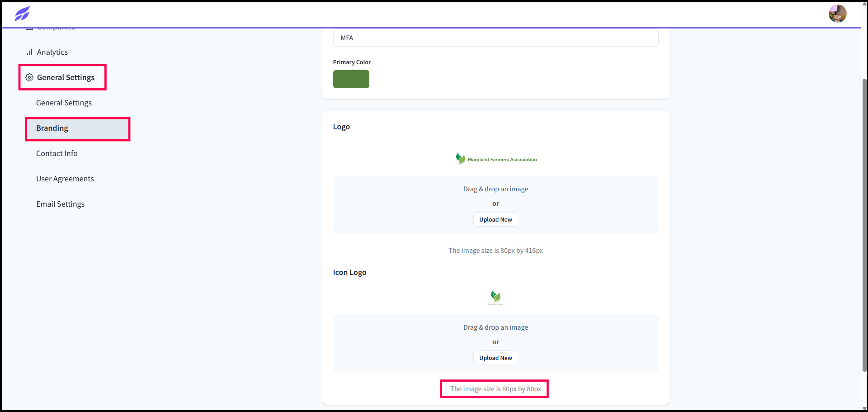This screenshot has height=412, width=868.
Task: Click the Analytics bar chart icon
Action: 29,52
